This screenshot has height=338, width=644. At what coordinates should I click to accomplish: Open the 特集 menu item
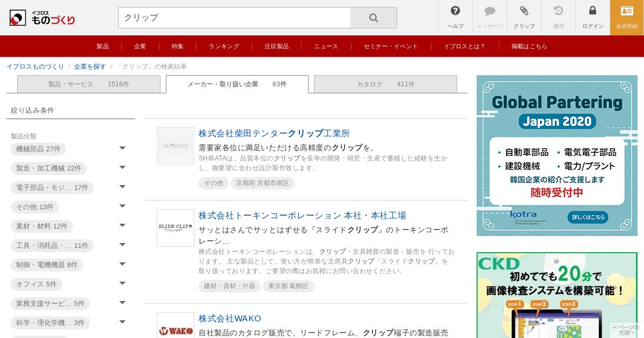178,46
